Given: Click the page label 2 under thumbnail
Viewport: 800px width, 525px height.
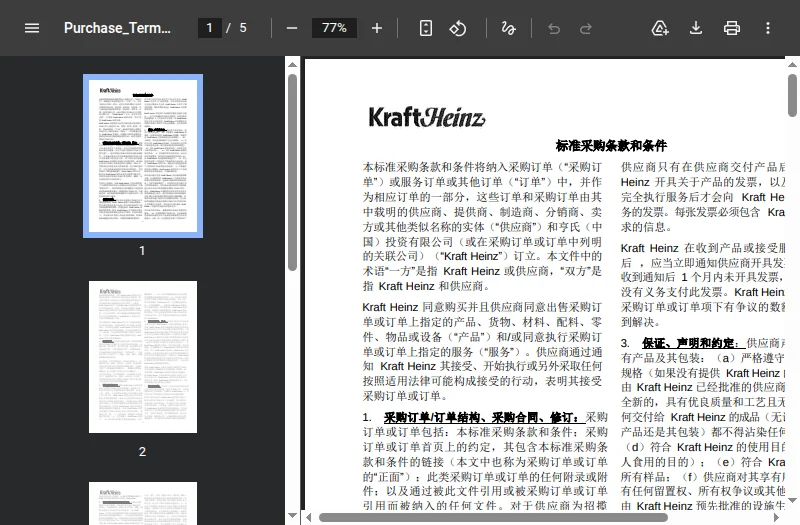Looking at the screenshot, I should pos(142,452).
